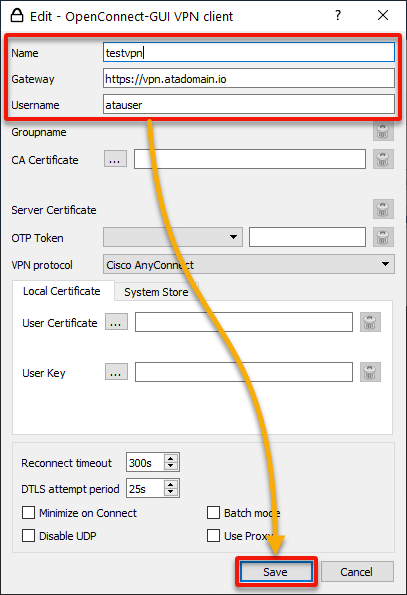The image size is (407, 595).
Task: Enable Minimize on Connect checkbox
Action: [x=28, y=513]
